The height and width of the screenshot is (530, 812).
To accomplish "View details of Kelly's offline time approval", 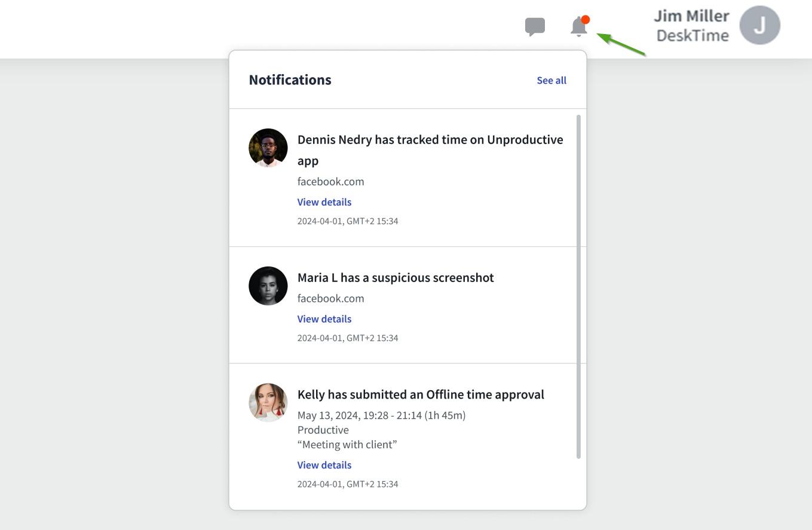I will [324, 465].
